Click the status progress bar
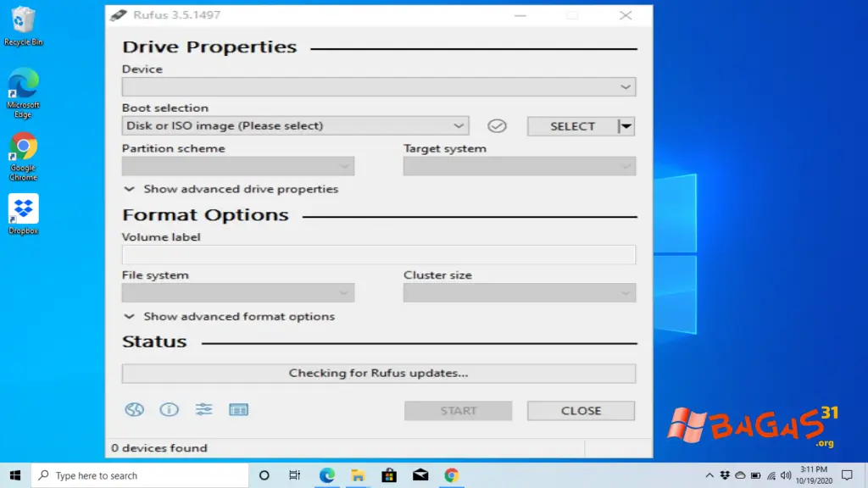 (379, 373)
